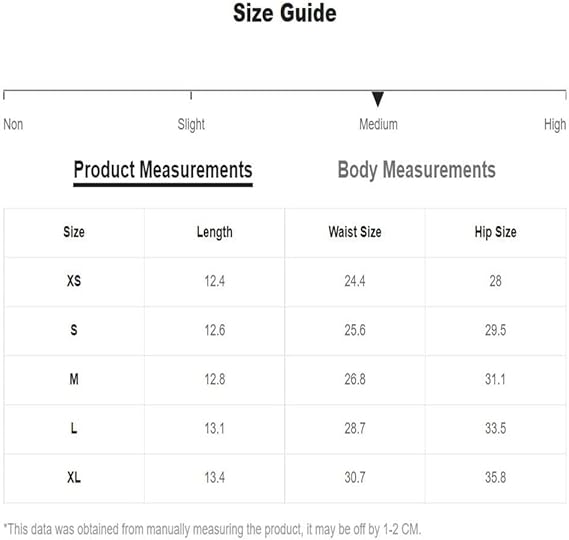This screenshot has width=569, height=540.
Task: Click the Slight stretch label
Action: (191, 124)
